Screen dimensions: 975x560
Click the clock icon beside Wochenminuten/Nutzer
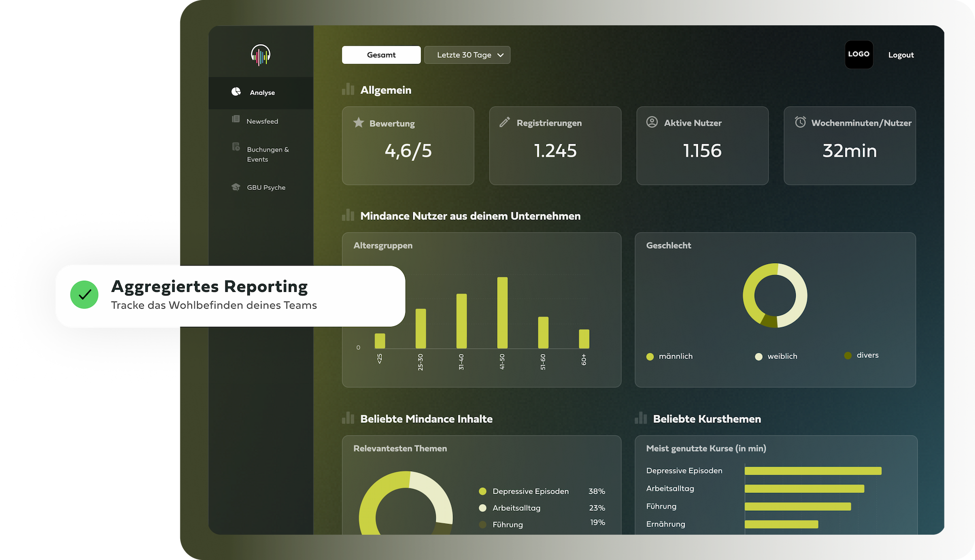pos(800,122)
